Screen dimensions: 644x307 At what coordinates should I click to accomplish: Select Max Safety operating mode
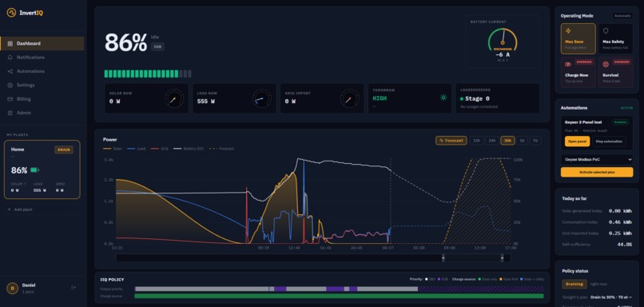tap(615, 38)
